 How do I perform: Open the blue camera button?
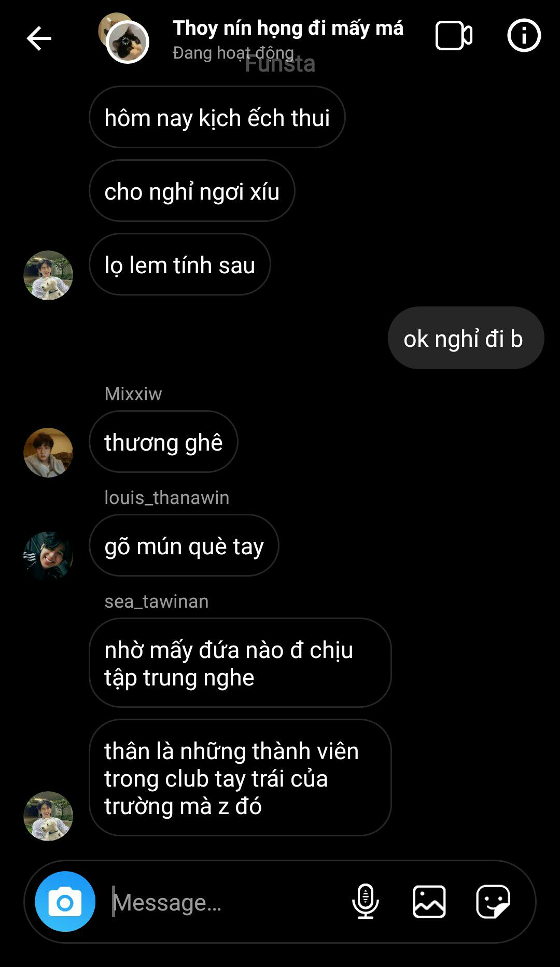(65, 901)
